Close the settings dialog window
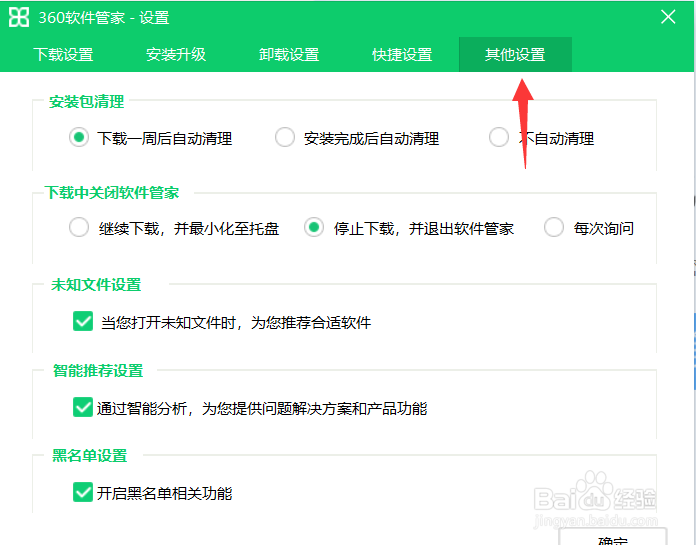Viewport: 696px width, 545px height. coord(668,17)
